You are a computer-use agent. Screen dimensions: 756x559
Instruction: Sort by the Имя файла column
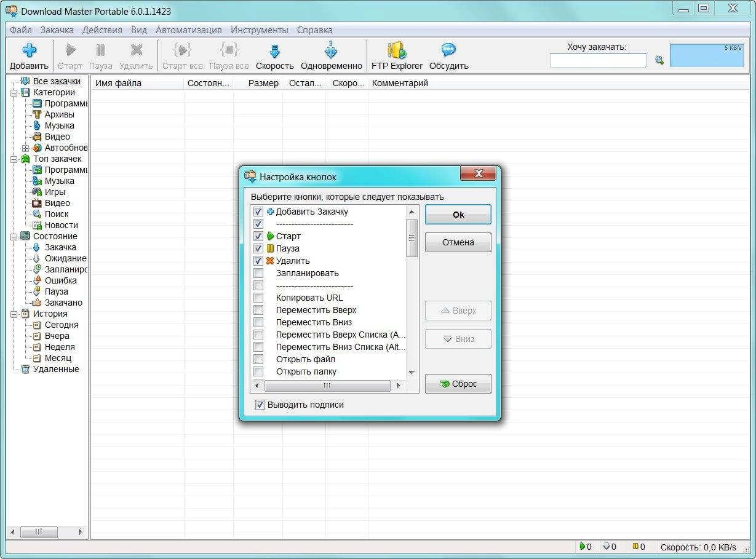click(x=138, y=83)
